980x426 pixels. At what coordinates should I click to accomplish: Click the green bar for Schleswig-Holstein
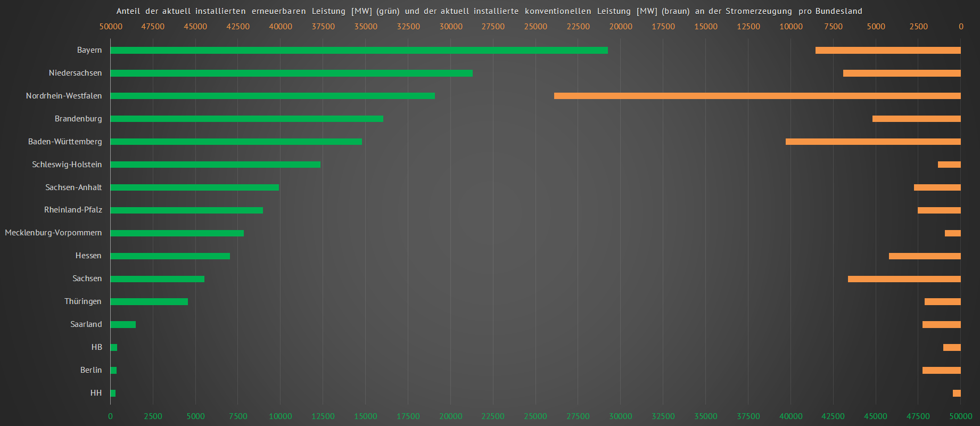click(x=215, y=165)
